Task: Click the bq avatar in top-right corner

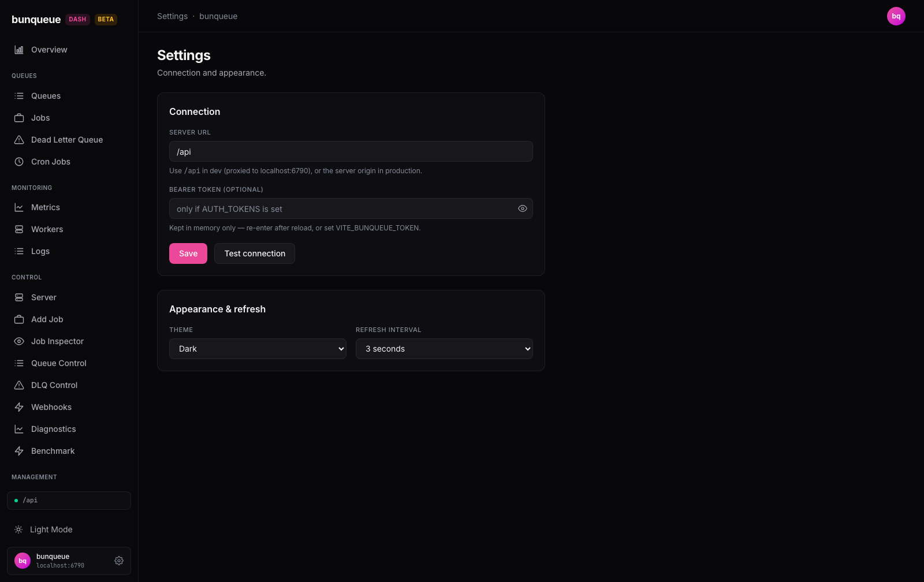Action: coord(896,16)
